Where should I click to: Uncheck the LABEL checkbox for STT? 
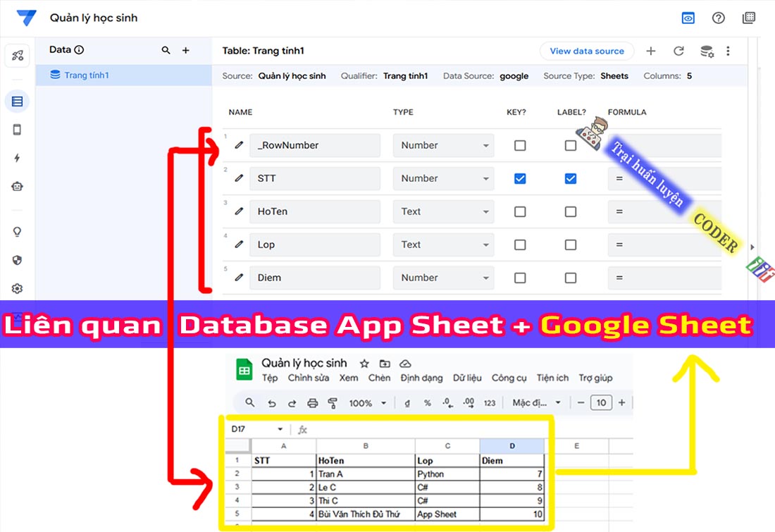pyautogui.click(x=571, y=178)
